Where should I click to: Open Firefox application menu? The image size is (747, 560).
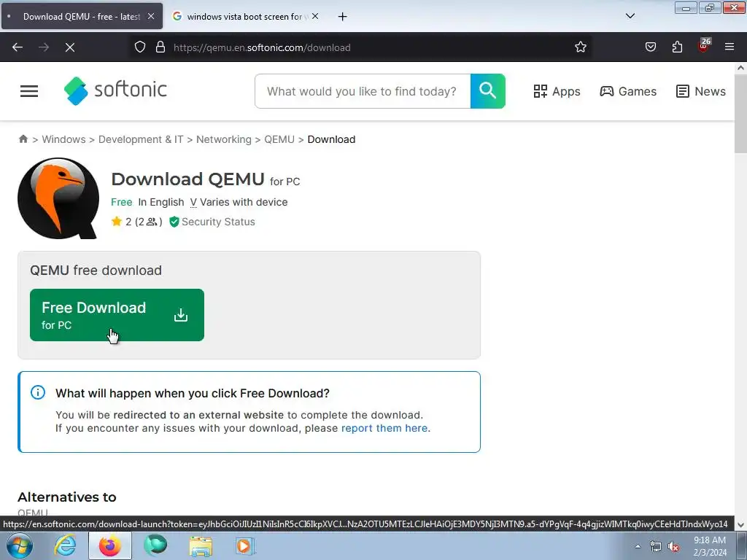coord(729,47)
